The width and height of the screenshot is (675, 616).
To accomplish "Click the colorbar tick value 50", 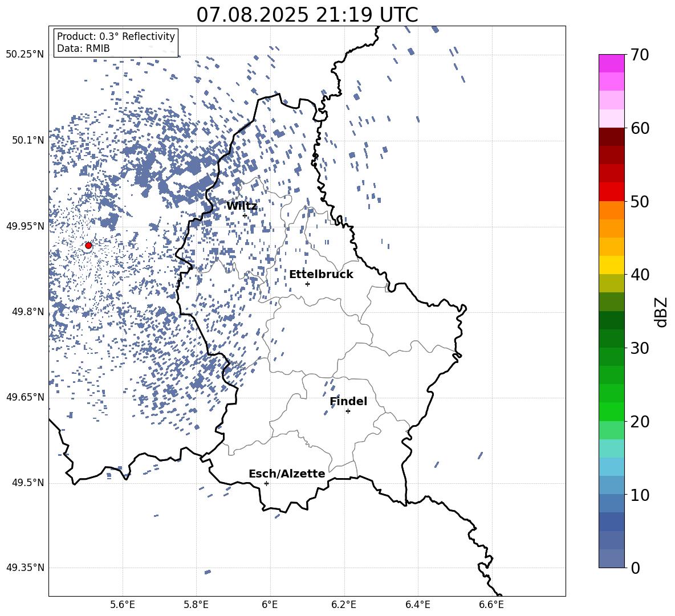I will click(x=640, y=201).
